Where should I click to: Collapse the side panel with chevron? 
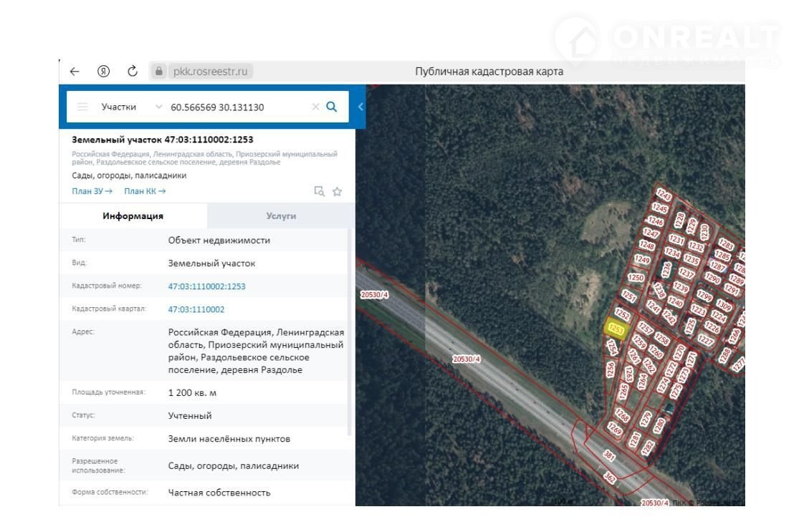(x=360, y=107)
